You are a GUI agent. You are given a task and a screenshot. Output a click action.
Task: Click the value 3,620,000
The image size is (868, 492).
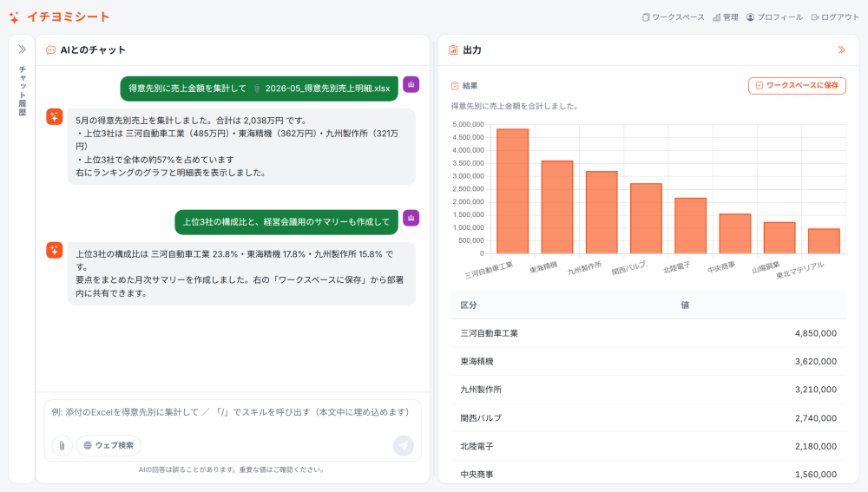click(x=816, y=361)
